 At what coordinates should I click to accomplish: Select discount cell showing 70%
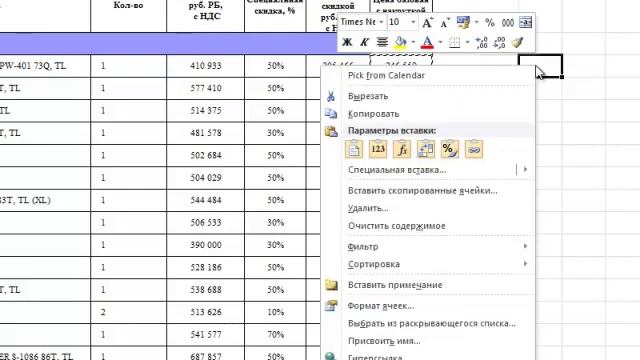point(276,335)
